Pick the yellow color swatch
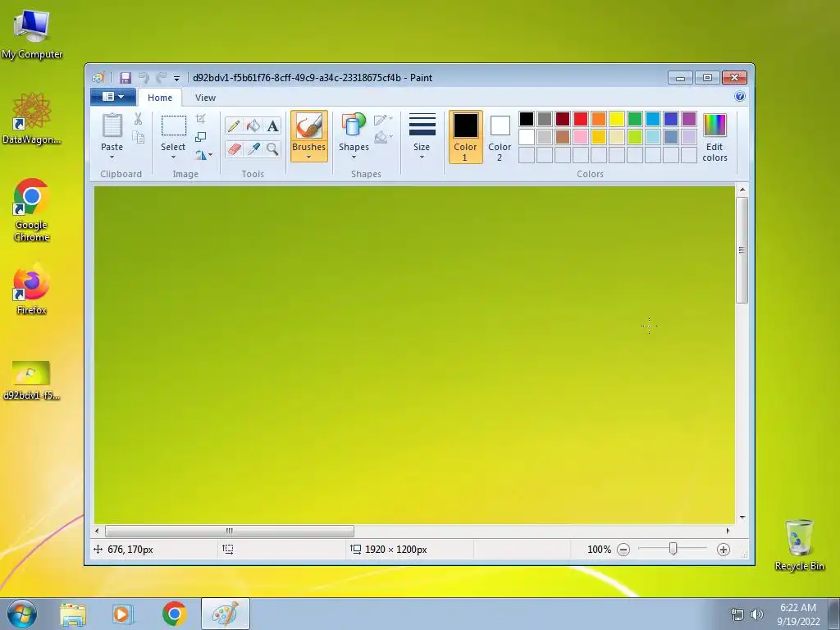The height and width of the screenshot is (630, 840). coord(617,119)
